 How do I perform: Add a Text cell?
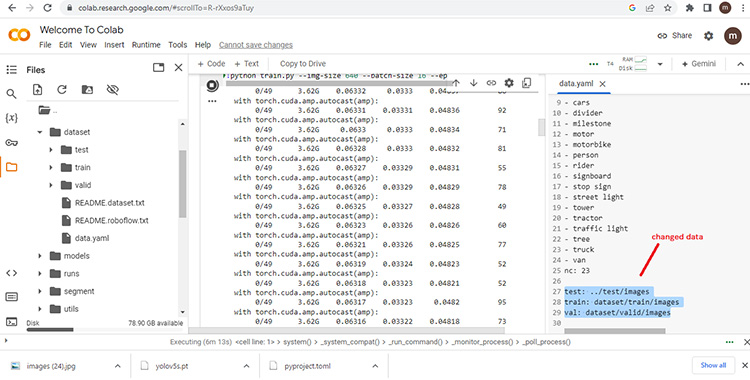point(246,64)
